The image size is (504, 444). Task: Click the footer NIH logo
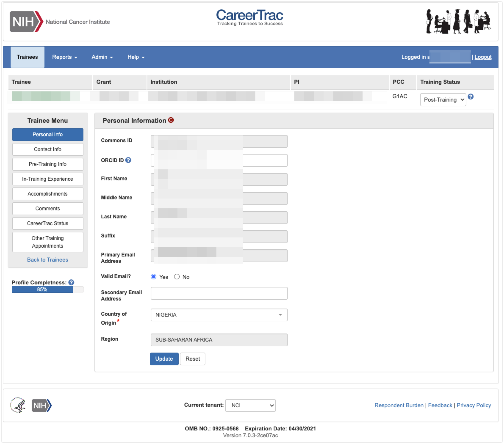(x=42, y=405)
